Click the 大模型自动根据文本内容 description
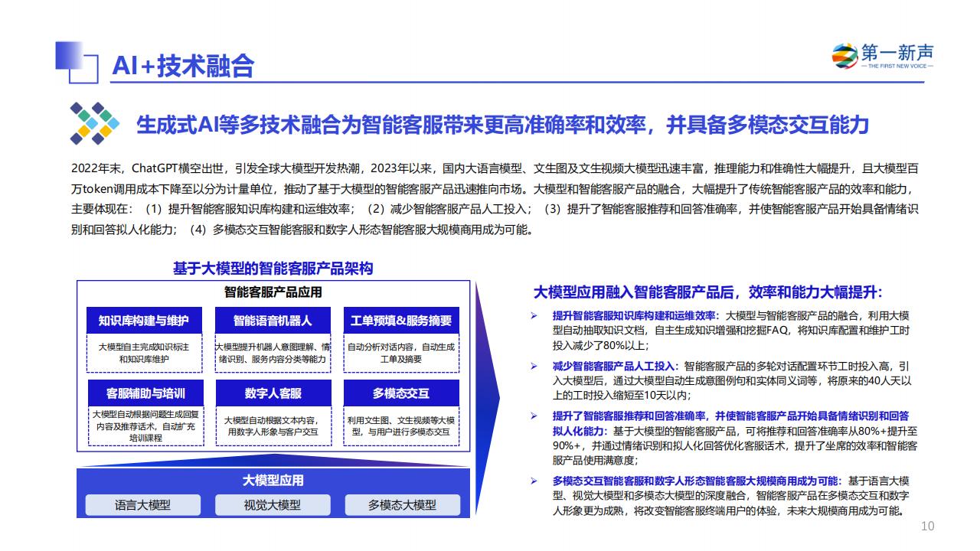 click(273, 426)
